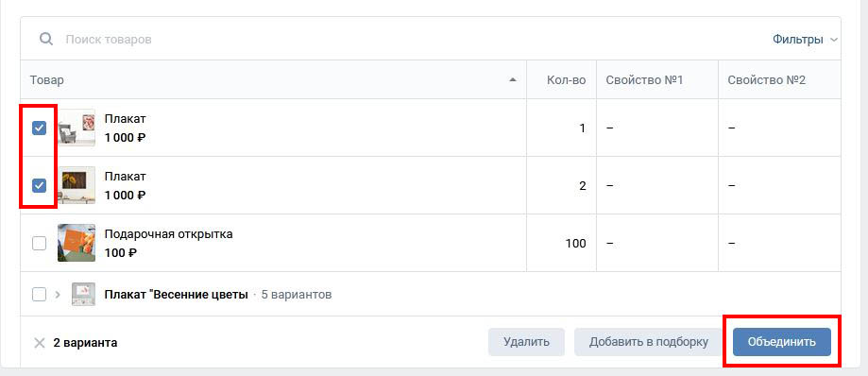
Task: Click the Свойство №1 column header
Action: pyautogui.click(x=644, y=80)
